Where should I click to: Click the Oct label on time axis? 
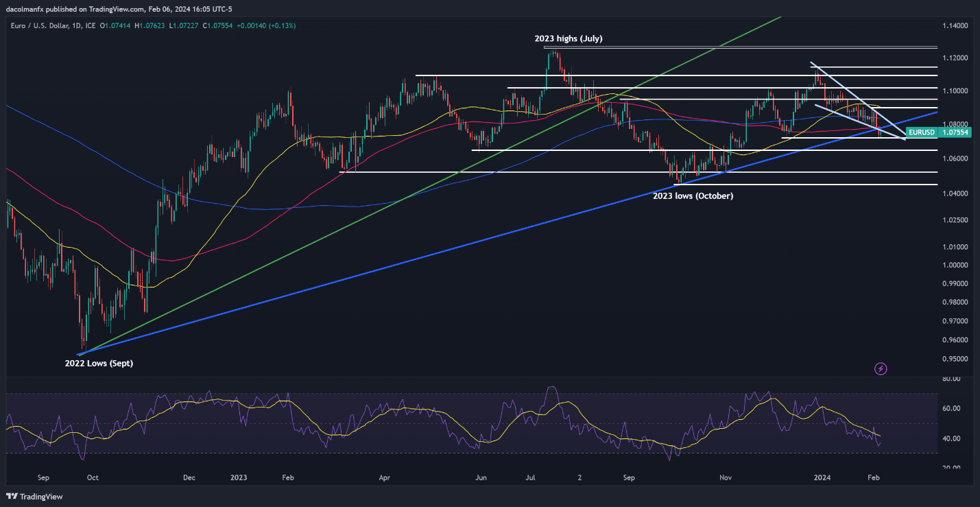pyautogui.click(x=93, y=476)
